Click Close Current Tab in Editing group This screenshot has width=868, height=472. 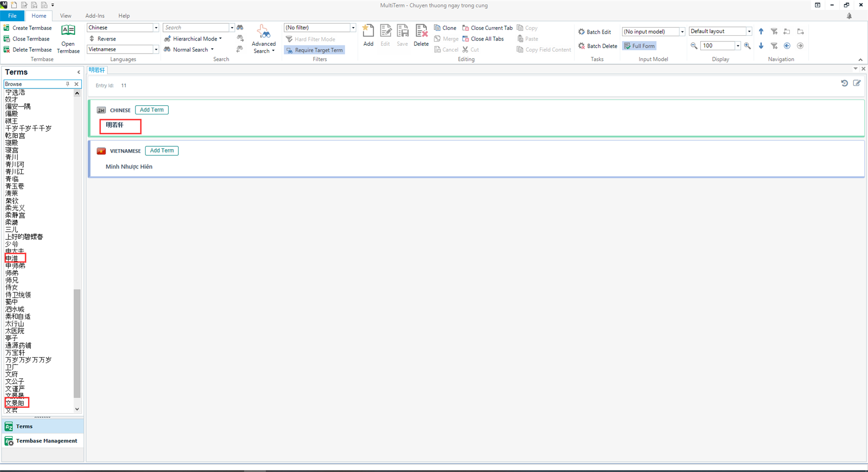point(488,28)
